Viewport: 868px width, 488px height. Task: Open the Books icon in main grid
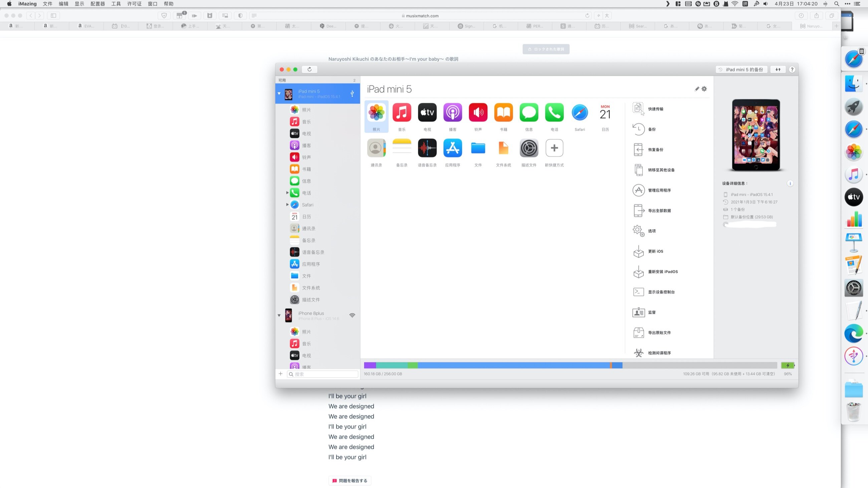coord(503,112)
